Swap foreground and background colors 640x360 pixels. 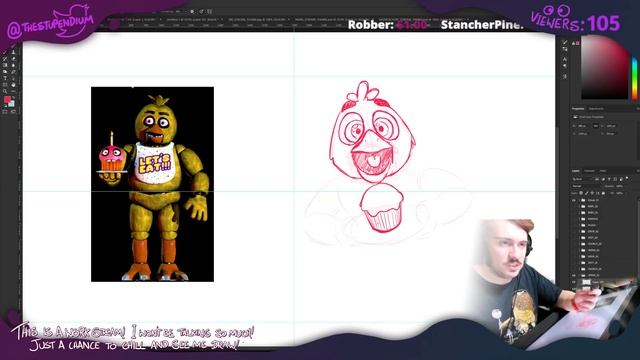pos(13,97)
